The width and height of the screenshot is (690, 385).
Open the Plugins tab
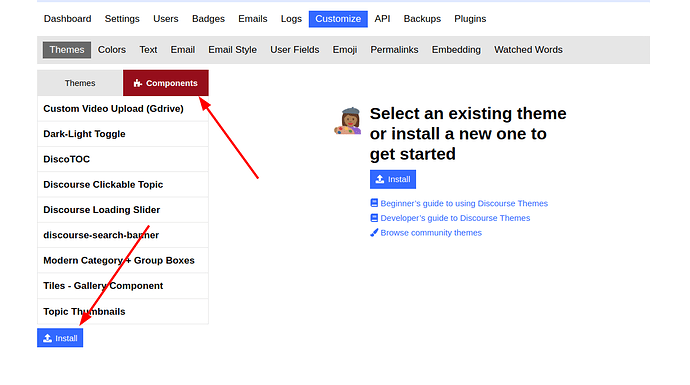tap(470, 19)
